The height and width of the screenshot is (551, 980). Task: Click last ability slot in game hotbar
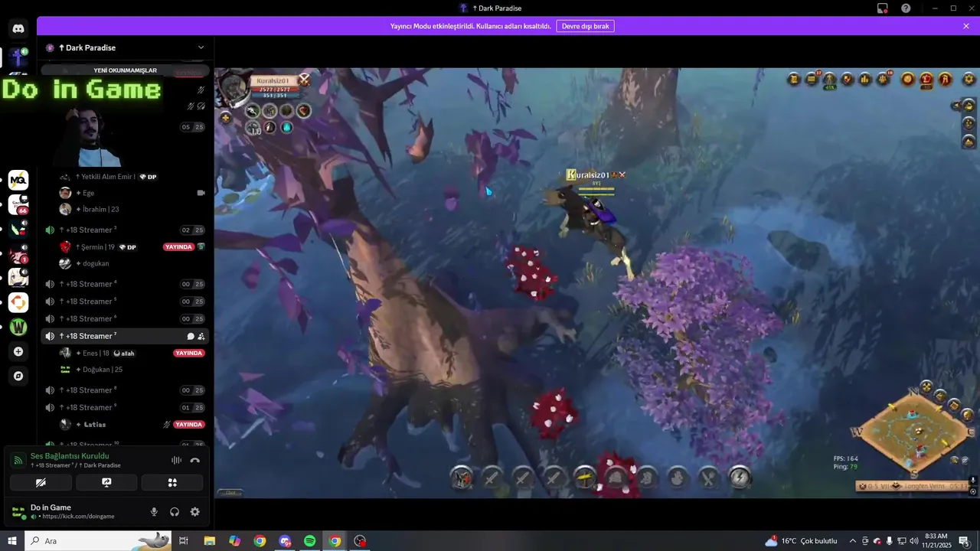click(740, 478)
